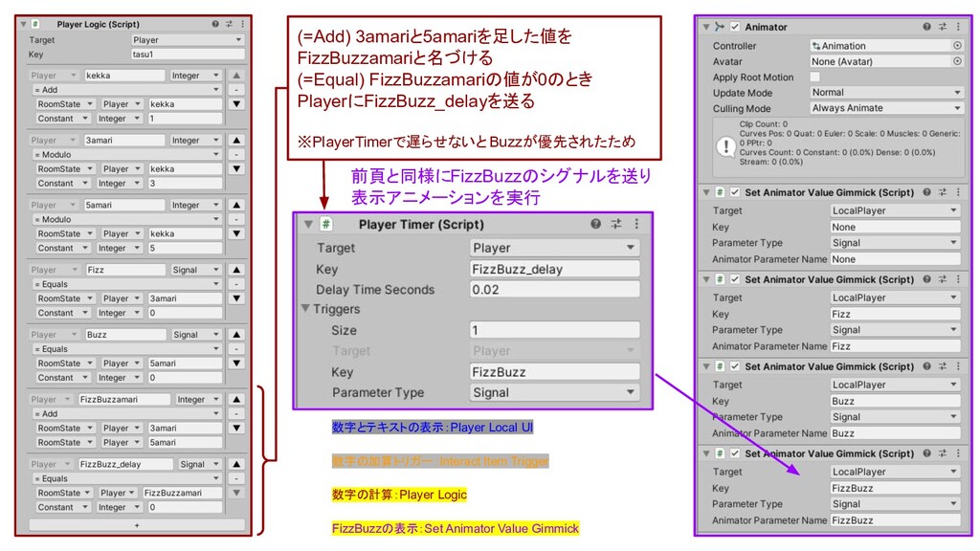This screenshot has height=551, width=980.
Task: Click the Delay Time Seconds field
Action: click(x=554, y=289)
